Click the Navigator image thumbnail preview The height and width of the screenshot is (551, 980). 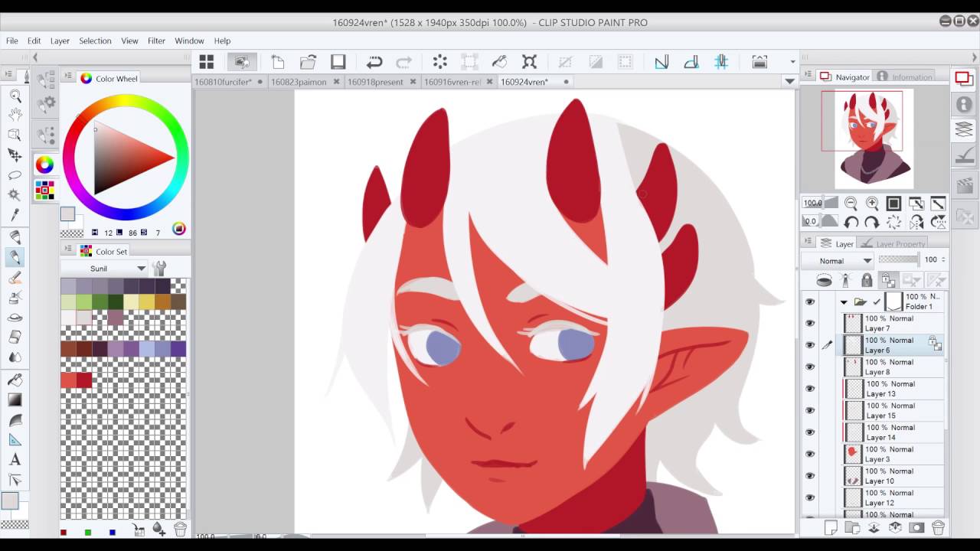pos(873,139)
